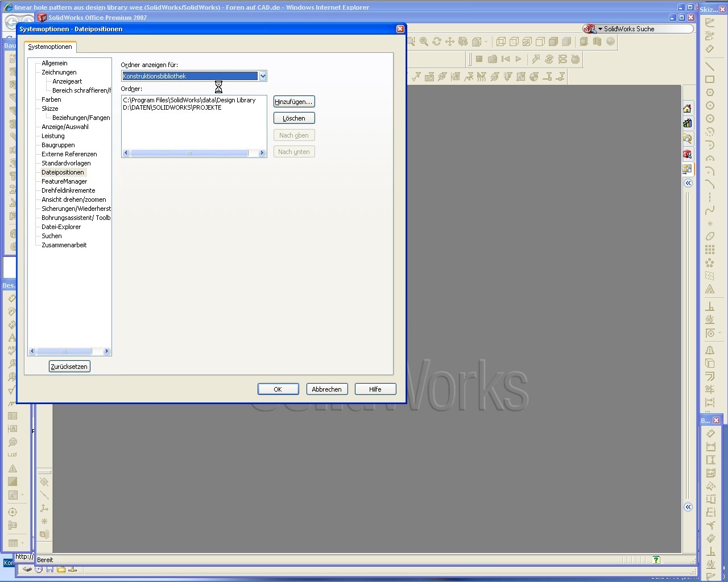The width and height of the screenshot is (728, 582).
Task: Click the Abbrechen button
Action: click(327, 389)
